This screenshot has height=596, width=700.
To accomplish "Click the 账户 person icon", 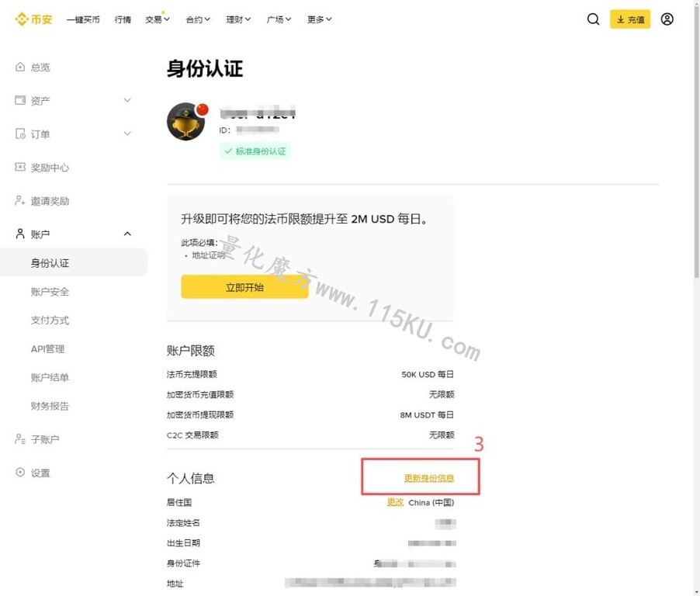I will pos(20,234).
